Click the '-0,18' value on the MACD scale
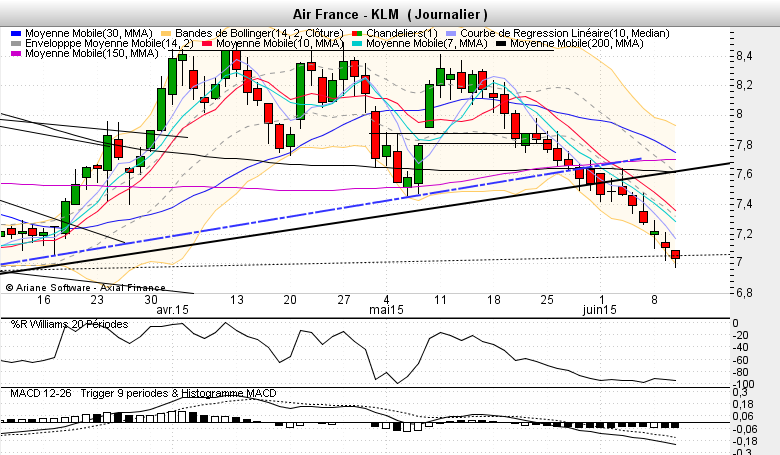 click(x=743, y=442)
